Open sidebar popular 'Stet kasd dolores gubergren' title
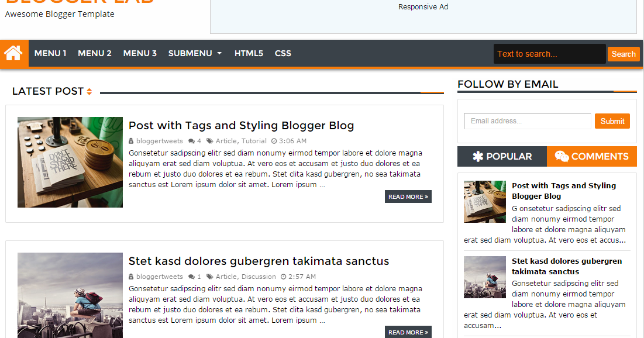 point(567,266)
